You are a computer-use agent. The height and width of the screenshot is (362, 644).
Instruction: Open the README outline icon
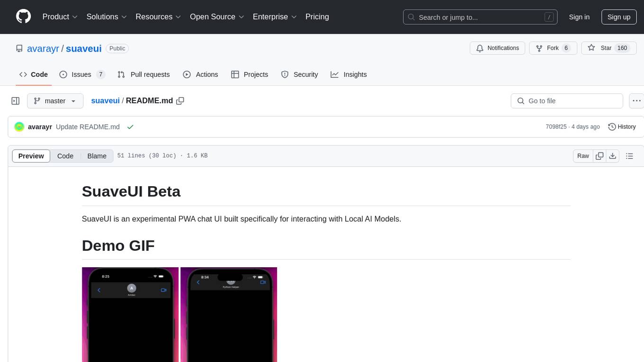coord(629,156)
